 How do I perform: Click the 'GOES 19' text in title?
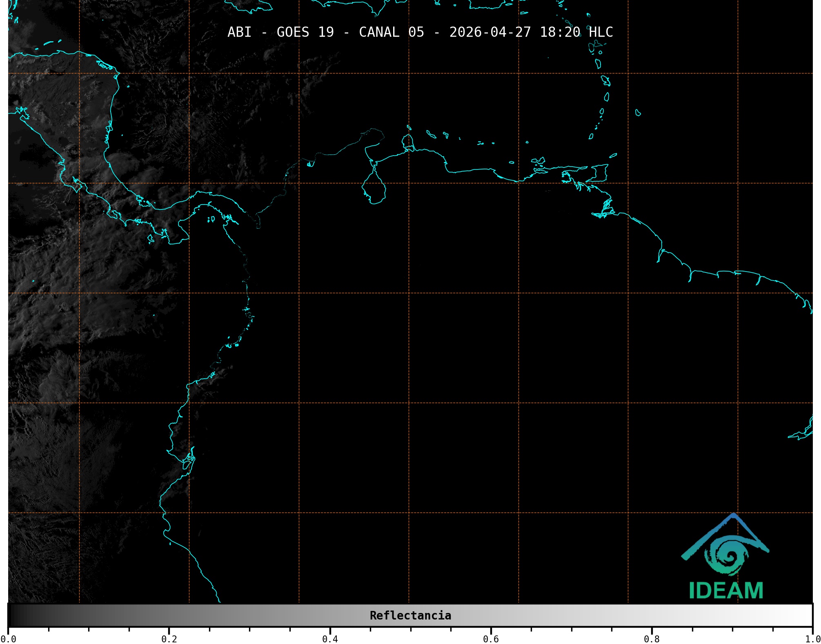305,32
